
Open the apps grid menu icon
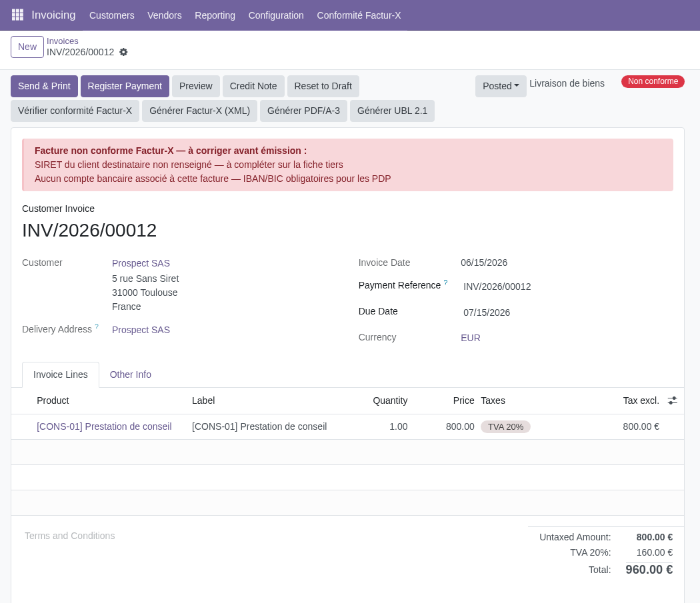(x=17, y=15)
